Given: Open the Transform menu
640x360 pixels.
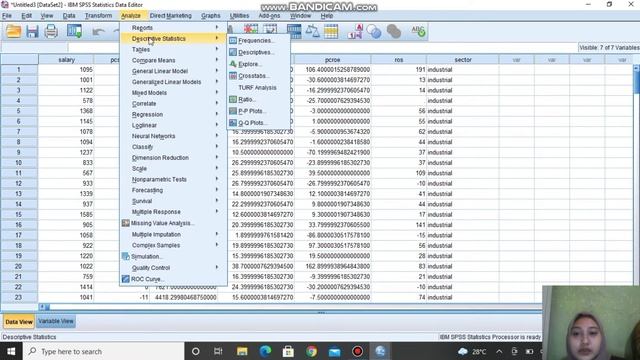Looking at the screenshot, I should (98, 16).
